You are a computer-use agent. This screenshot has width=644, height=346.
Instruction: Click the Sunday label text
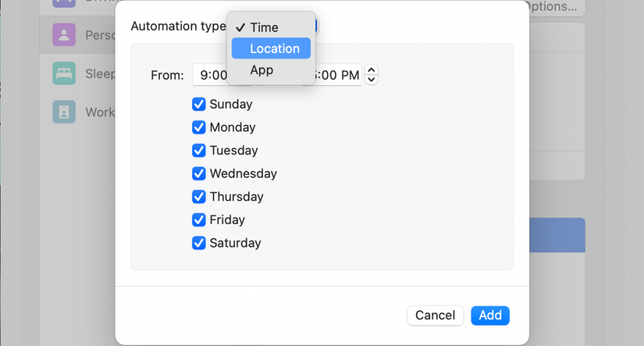point(231,105)
